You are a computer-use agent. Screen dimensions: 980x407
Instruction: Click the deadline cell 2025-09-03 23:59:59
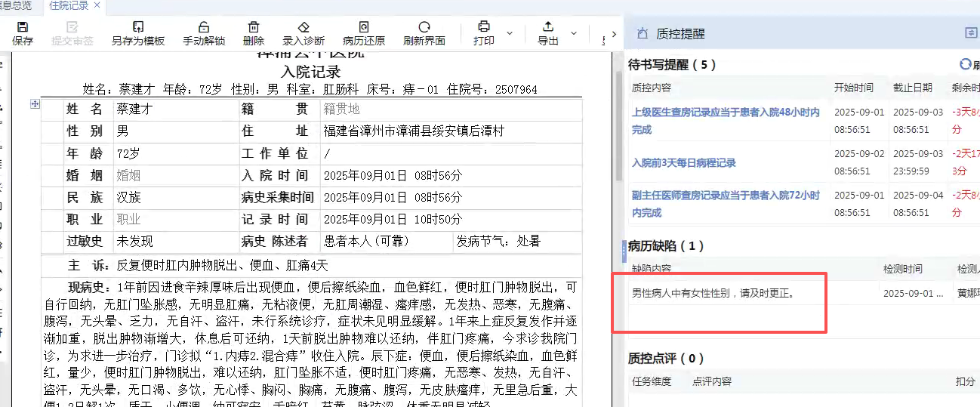[x=918, y=162]
